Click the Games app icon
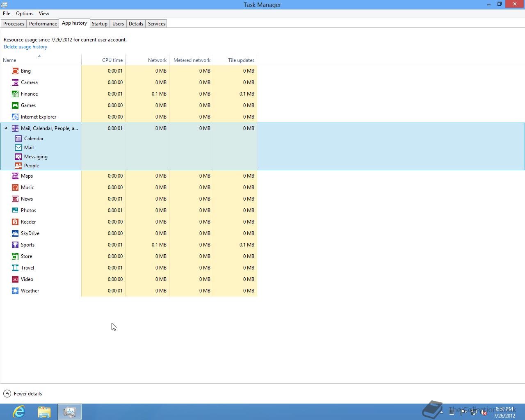 point(15,105)
